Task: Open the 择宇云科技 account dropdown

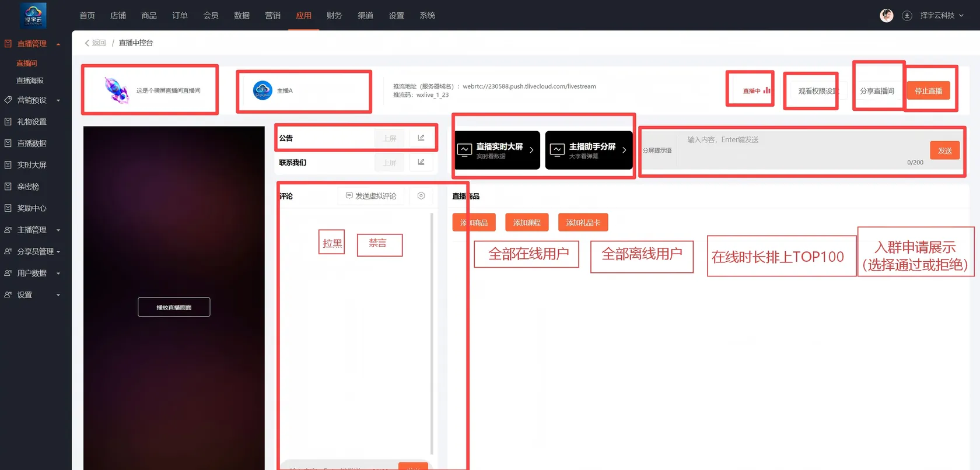Action: [942, 16]
